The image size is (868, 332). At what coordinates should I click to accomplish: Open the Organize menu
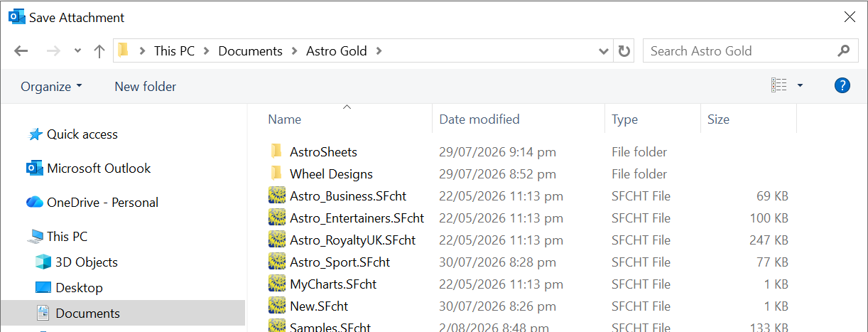coord(51,86)
